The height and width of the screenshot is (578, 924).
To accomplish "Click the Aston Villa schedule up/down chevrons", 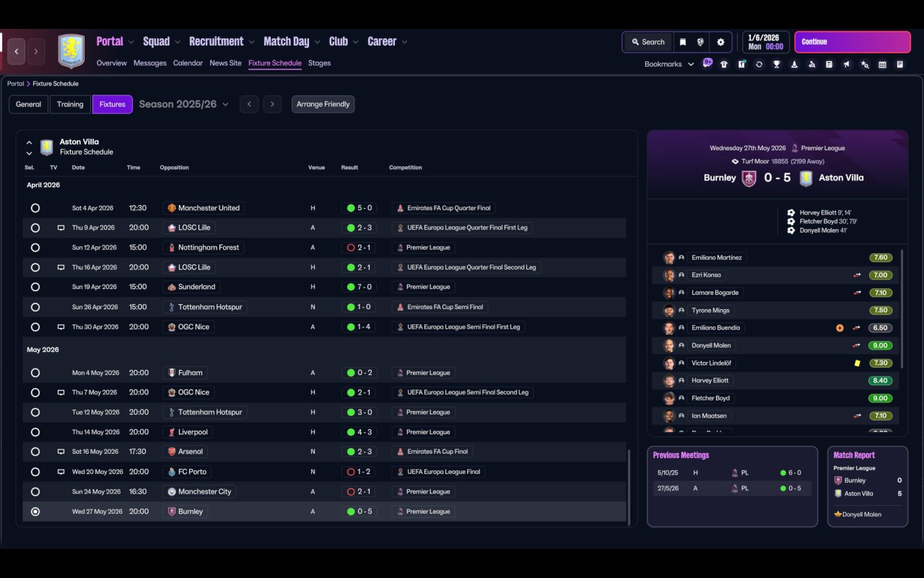I will (x=29, y=147).
